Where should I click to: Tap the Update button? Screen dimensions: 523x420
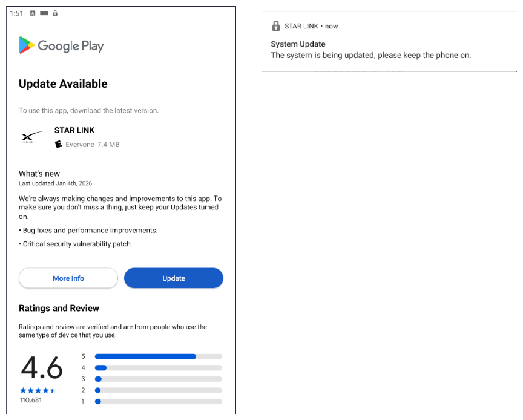pyautogui.click(x=174, y=278)
